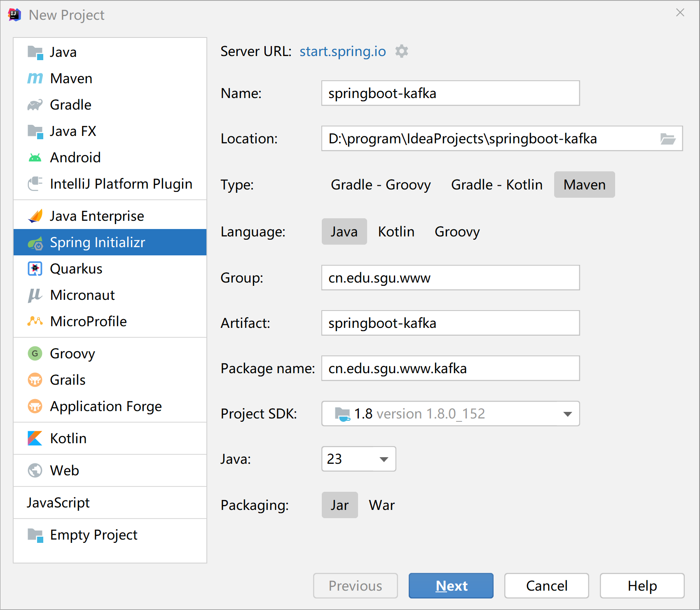This screenshot has width=700, height=610.
Task: Select Gradle - Kotlin project type
Action: [x=497, y=185]
